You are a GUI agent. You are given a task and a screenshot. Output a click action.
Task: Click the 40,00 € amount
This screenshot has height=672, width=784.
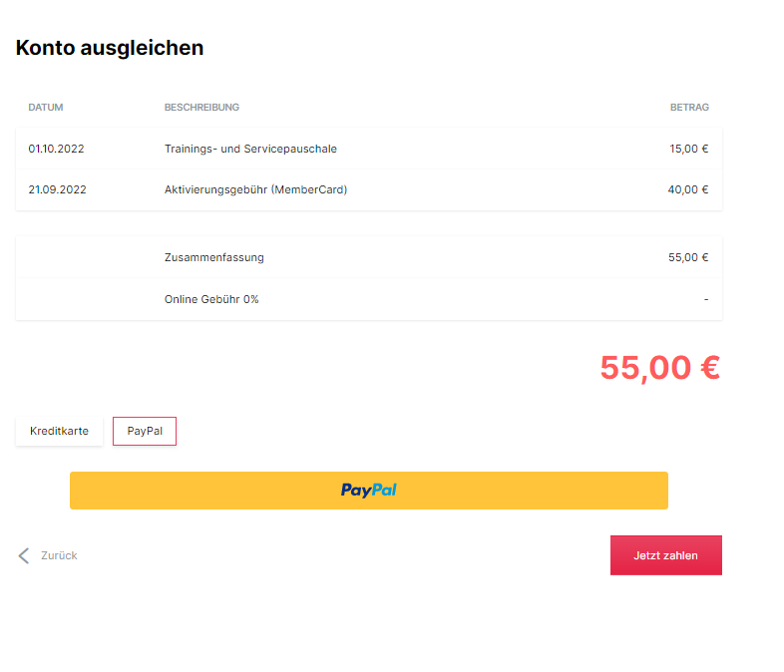point(688,189)
